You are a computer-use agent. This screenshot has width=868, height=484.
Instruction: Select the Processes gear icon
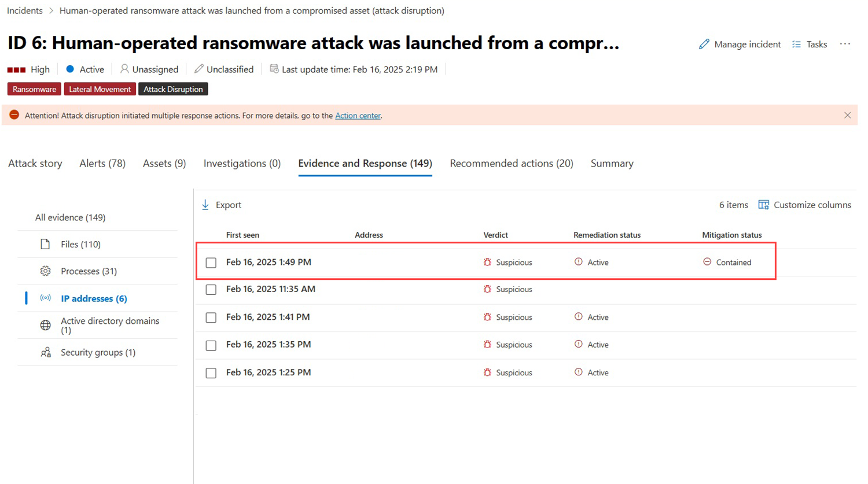(x=45, y=271)
